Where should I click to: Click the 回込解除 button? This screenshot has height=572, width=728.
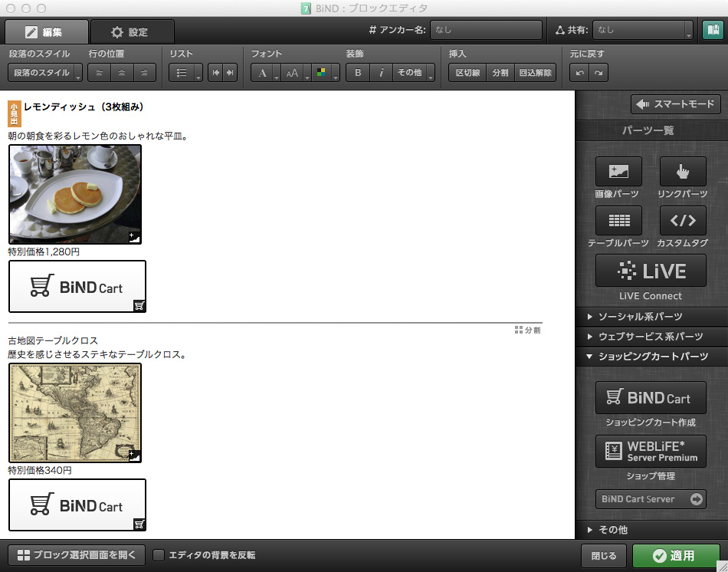pos(536,73)
